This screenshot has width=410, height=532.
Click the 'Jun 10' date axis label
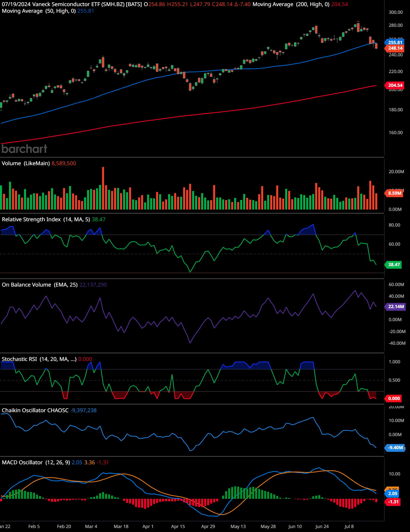tap(295, 526)
